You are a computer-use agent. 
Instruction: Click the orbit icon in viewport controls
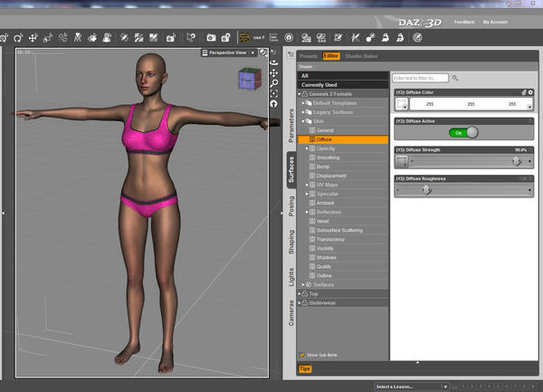[274, 63]
